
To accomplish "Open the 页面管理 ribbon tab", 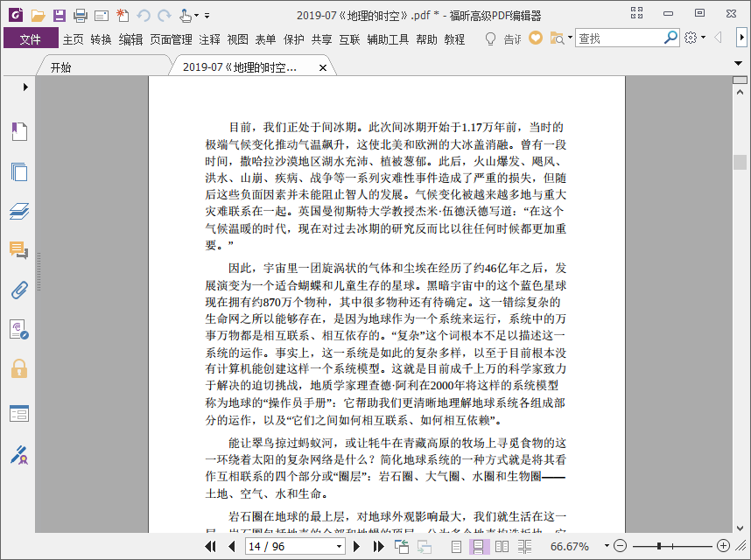I will pyautogui.click(x=171, y=39).
